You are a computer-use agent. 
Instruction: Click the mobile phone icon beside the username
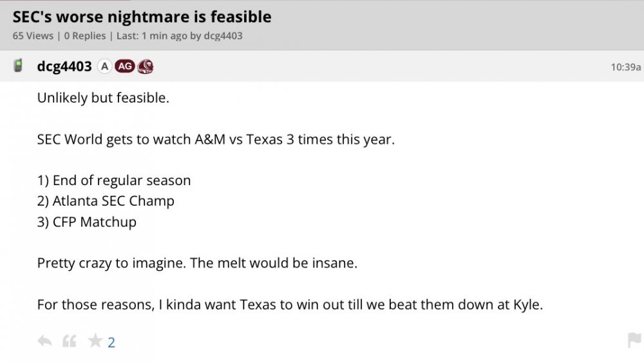point(18,66)
